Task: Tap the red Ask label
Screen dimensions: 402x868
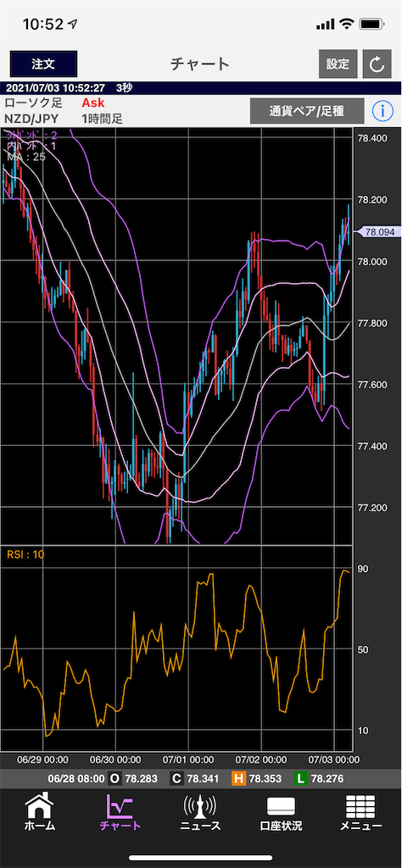Action: [93, 103]
